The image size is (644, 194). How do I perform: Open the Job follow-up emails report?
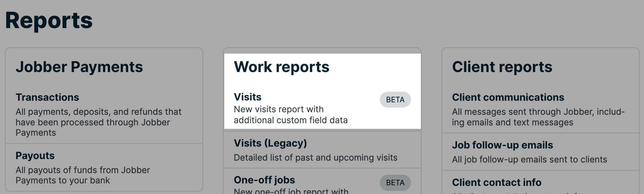502,145
